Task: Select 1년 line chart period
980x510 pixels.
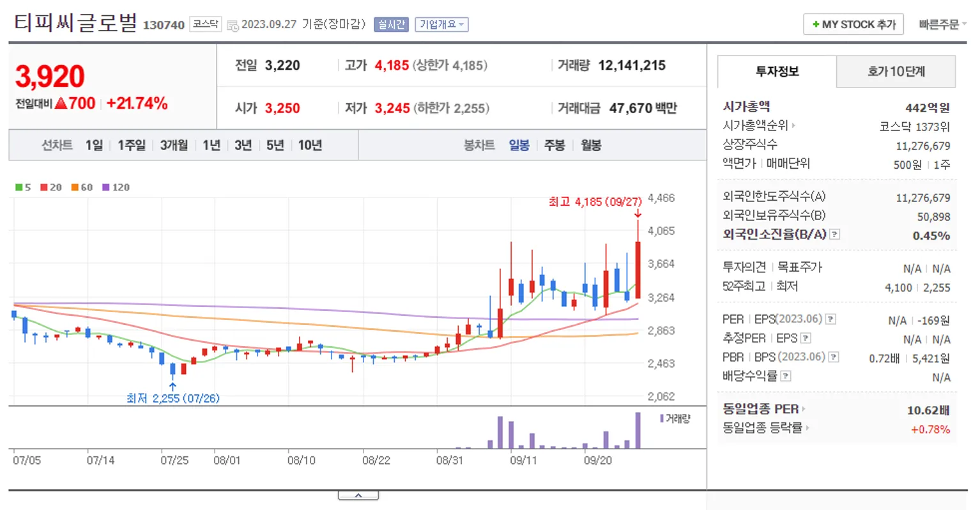Action: pos(211,145)
